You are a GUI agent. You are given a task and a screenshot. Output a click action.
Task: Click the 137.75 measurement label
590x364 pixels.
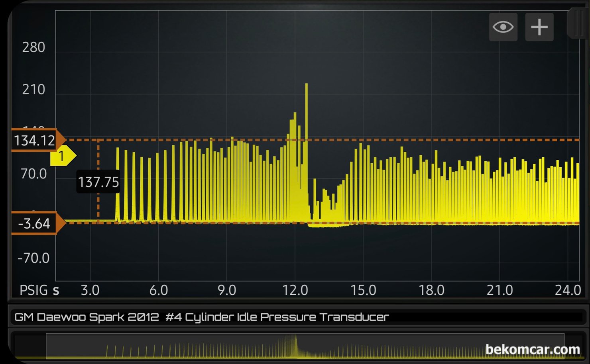(x=98, y=182)
